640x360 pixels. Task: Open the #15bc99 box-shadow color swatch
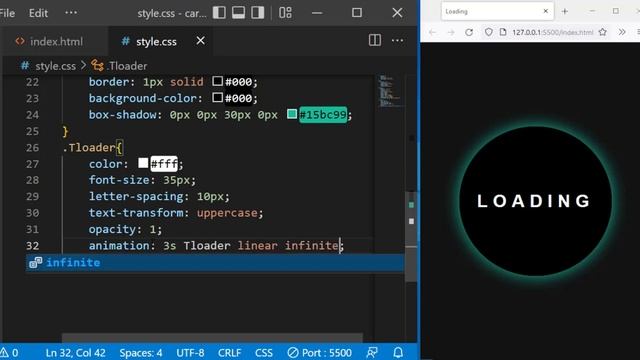pos(292,114)
